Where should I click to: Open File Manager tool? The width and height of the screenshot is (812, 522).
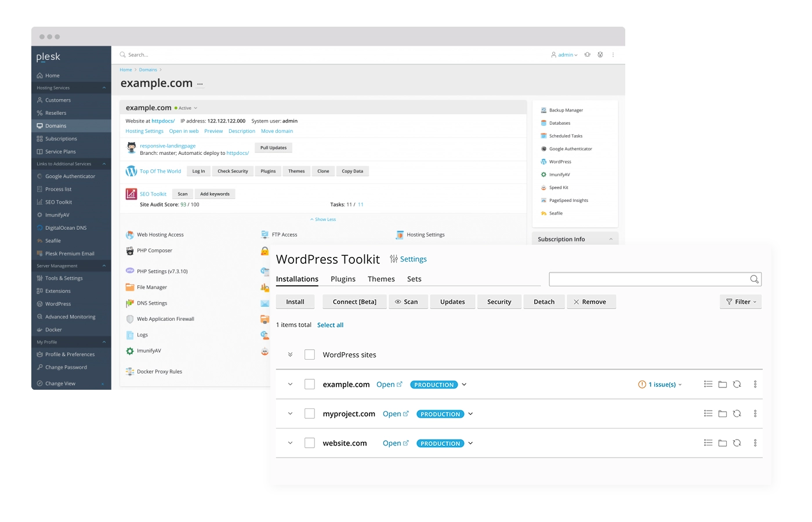point(152,287)
